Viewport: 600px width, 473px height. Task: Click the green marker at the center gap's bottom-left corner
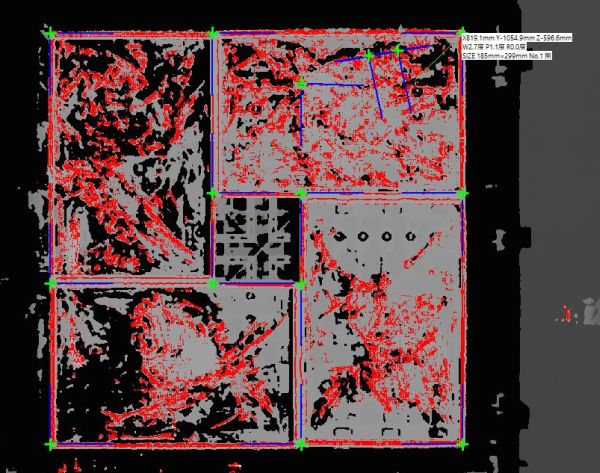point(212,284)
